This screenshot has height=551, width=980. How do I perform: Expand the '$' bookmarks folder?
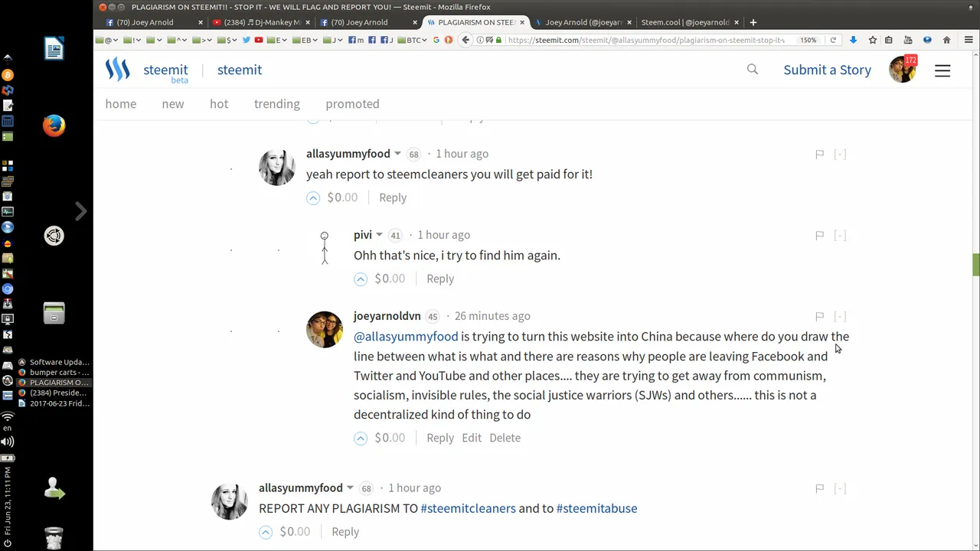click(227, 40)
